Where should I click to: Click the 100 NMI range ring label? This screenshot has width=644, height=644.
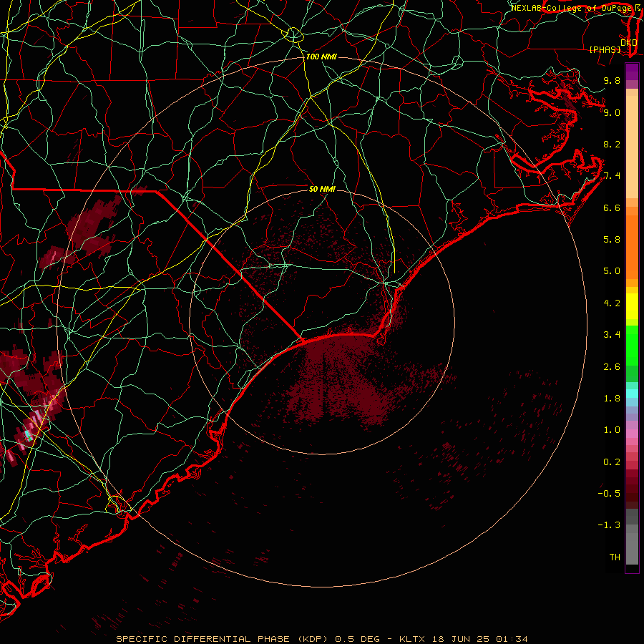(x=321, y=57)
